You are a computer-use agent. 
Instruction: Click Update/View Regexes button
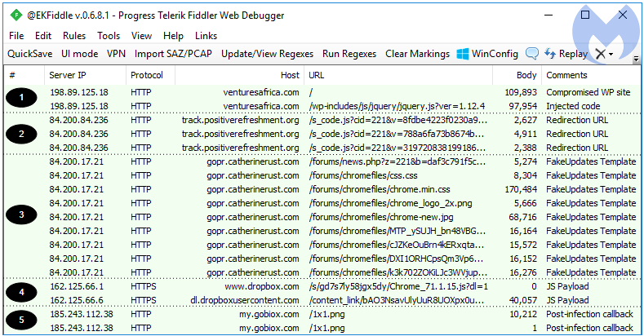[268, 54]
